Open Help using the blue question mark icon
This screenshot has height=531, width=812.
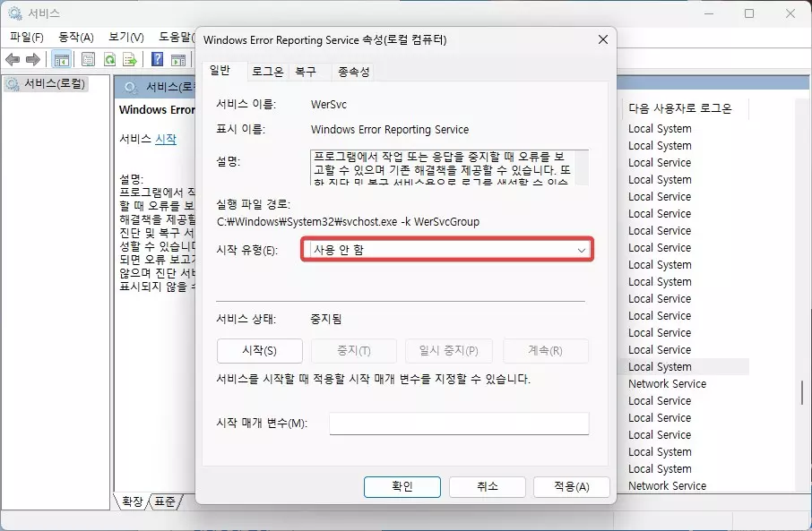pos(160,59)
